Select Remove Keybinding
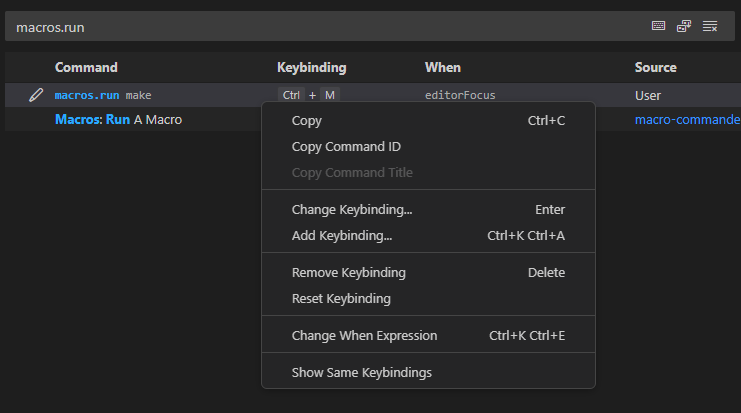 coord(348,273)
